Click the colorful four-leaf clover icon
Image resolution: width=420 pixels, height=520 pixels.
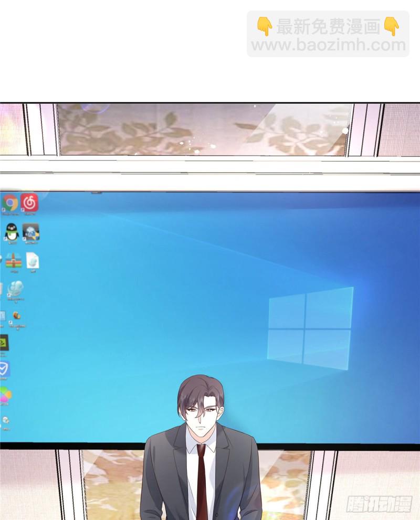(5, 394)
